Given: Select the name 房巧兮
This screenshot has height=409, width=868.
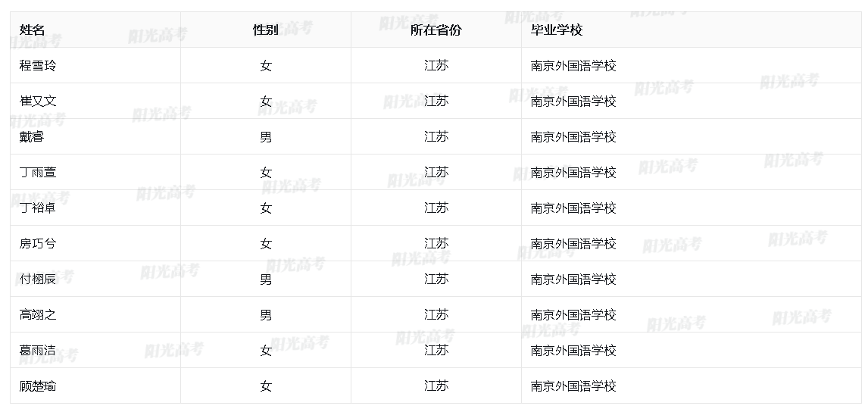Looking at the screenshot, I should pyautogui.click(x=38, y=244).
